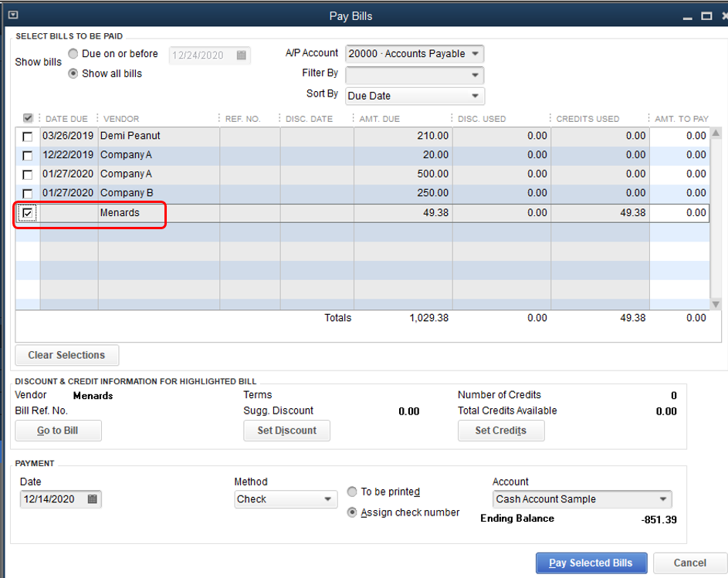Image resolution: width=728 pixels, height=578 pixels.
Task: Check the Company B bill checkbox
Action: (27, 194)
